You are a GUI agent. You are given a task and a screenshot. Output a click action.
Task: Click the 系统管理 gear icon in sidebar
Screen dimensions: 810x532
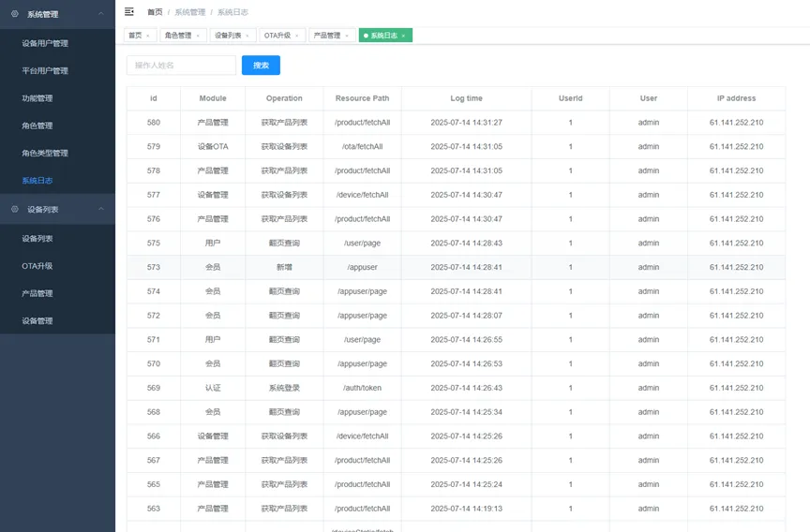click(x=14, y=14)
